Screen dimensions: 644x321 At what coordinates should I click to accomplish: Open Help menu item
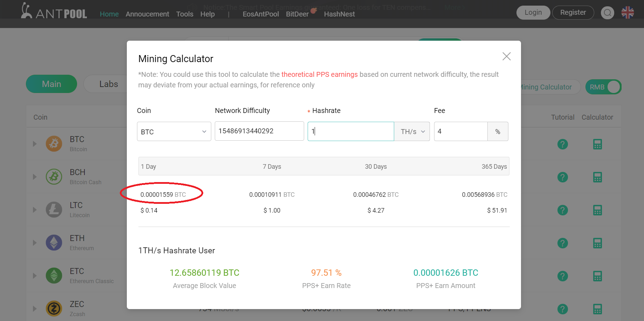point(207,14)
